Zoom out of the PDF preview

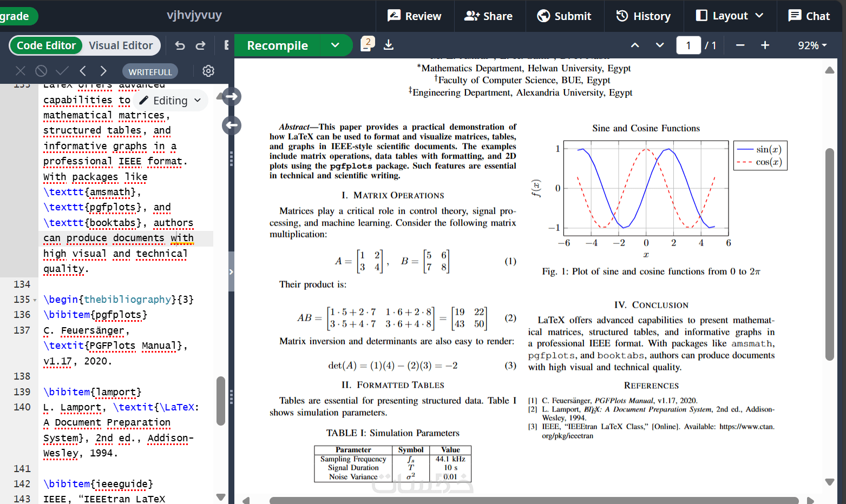click(x=740, y=45)
